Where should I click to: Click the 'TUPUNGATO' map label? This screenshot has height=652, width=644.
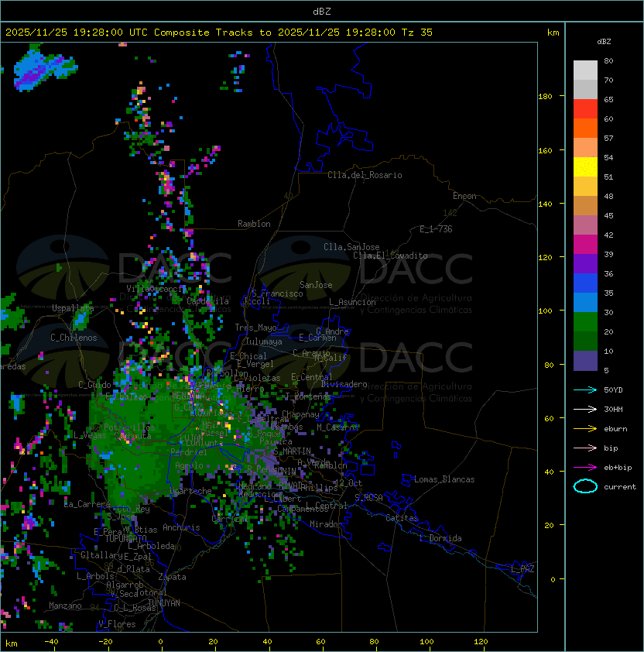(x=126, y=538)
